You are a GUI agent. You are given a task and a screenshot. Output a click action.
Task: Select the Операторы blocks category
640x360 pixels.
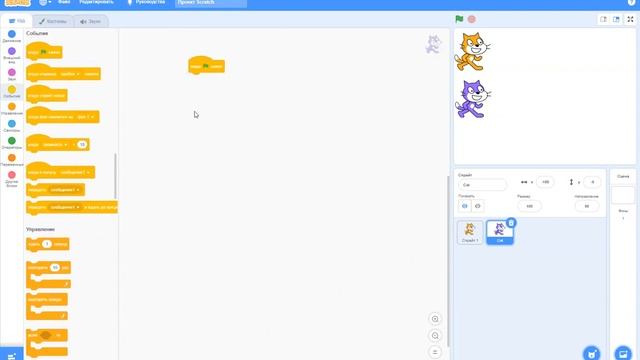point(12,143)
